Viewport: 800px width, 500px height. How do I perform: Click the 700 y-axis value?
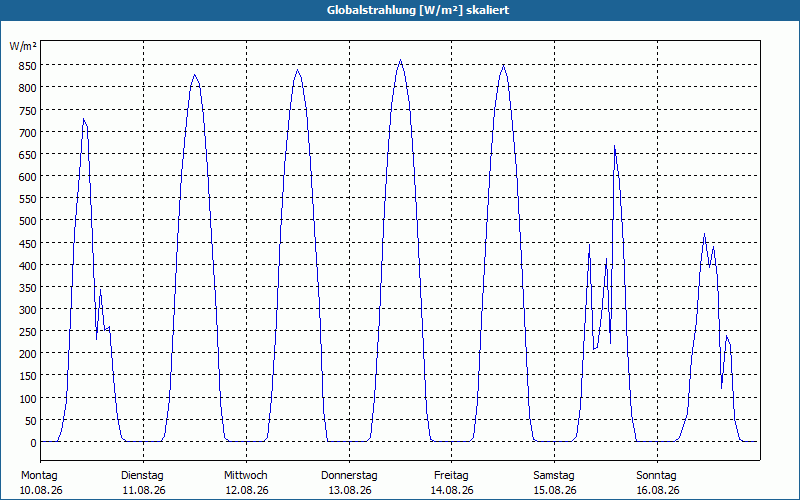(x=28, y=132)
